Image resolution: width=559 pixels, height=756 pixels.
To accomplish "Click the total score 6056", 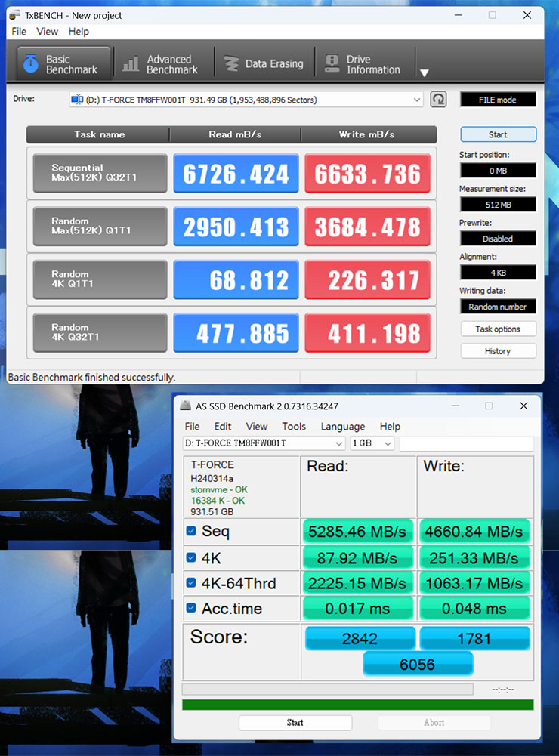I will [418, 664].
